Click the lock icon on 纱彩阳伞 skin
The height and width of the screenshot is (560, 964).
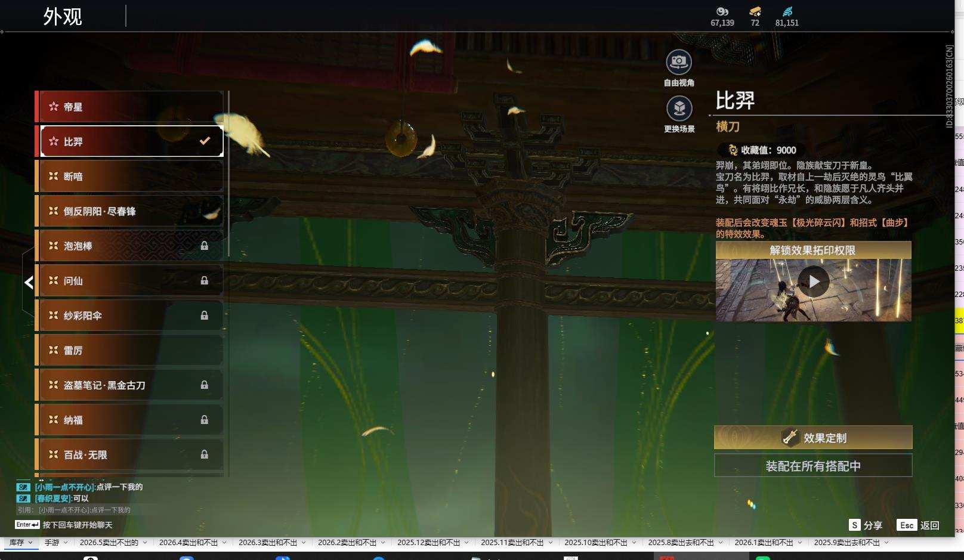[205, 315]
